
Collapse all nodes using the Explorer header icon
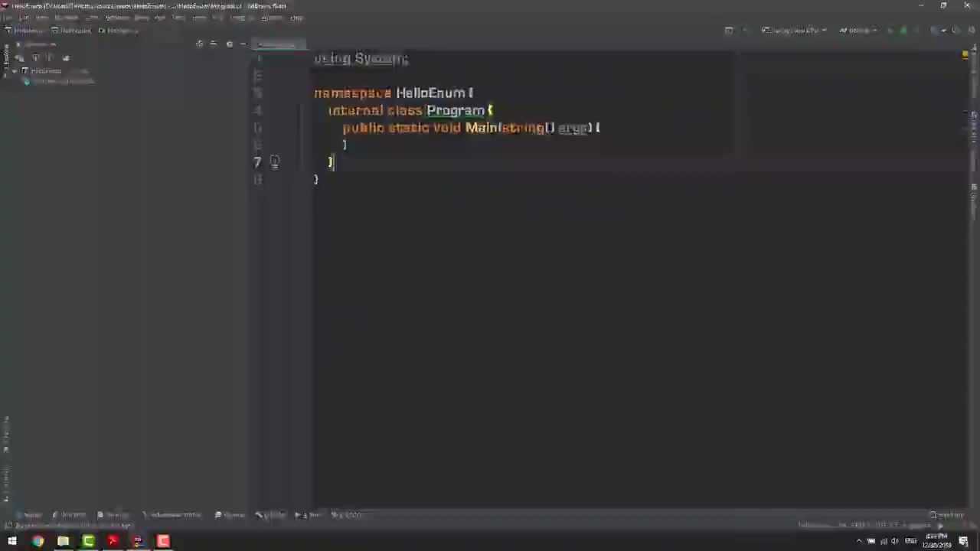pyautogui.click(x=214, y=44)
